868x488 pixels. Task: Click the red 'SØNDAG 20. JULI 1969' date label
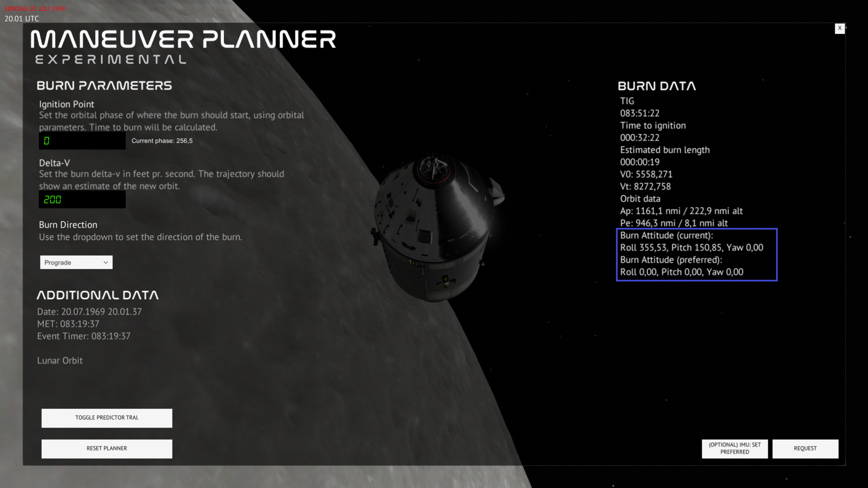(35, 8)
